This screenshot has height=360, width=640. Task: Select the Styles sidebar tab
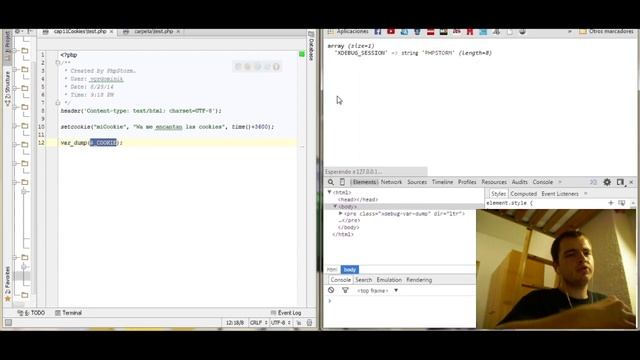[x=498, y=194]
